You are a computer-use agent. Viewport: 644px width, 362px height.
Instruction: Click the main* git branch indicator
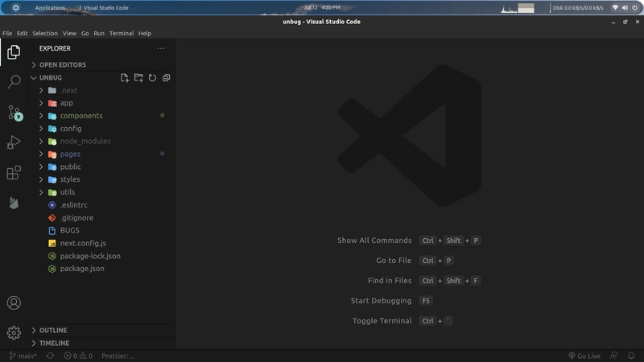tap(23, 356)
